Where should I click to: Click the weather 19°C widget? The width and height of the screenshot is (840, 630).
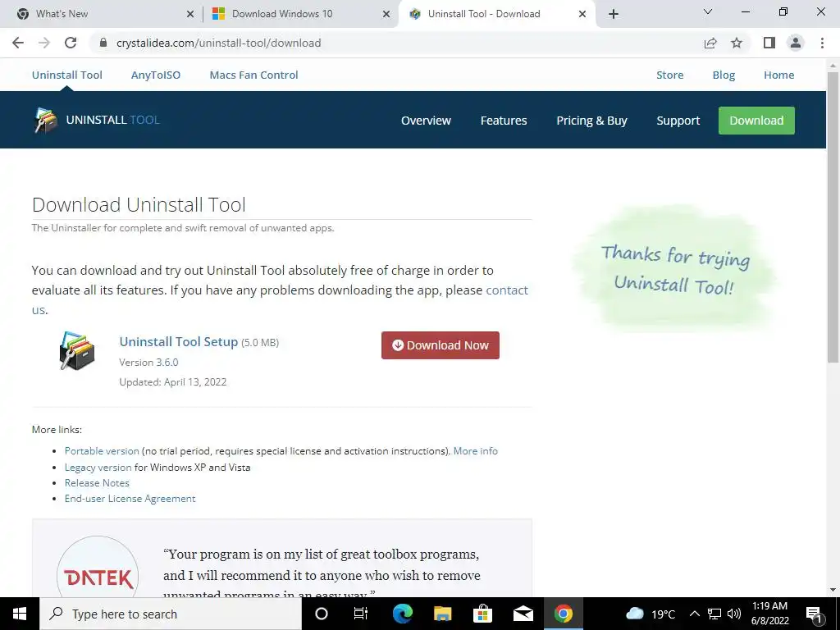coord(651,614)
